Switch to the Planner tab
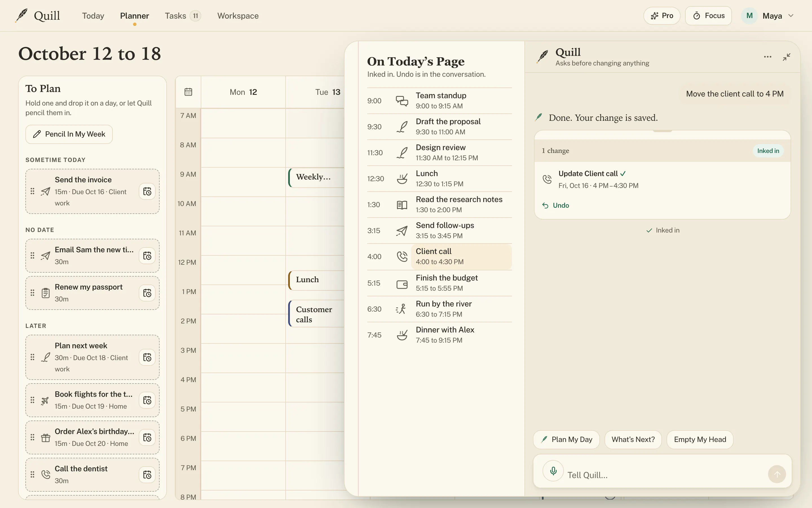 [x=134, y=16]
